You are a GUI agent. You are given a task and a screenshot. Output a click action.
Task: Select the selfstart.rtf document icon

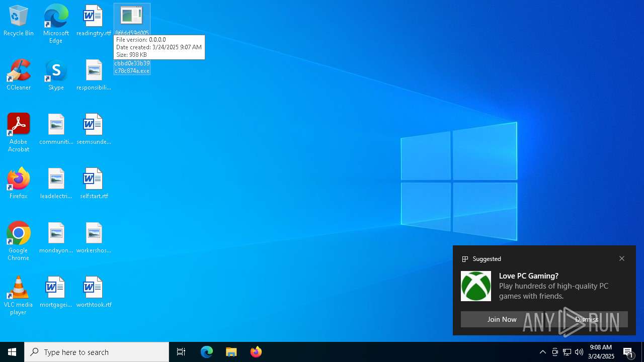pos(94,184)
